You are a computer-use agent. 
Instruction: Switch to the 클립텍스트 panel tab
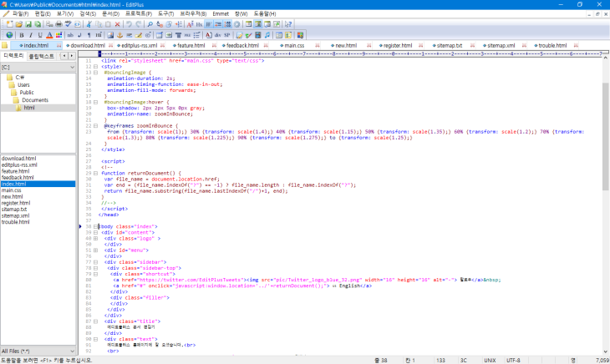pyautogui.click(x=41, y=55)
